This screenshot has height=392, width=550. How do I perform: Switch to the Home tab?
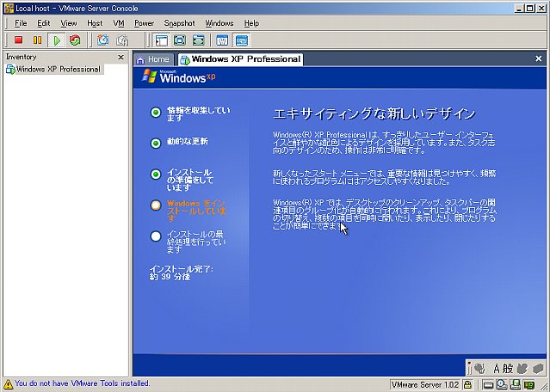153,59
